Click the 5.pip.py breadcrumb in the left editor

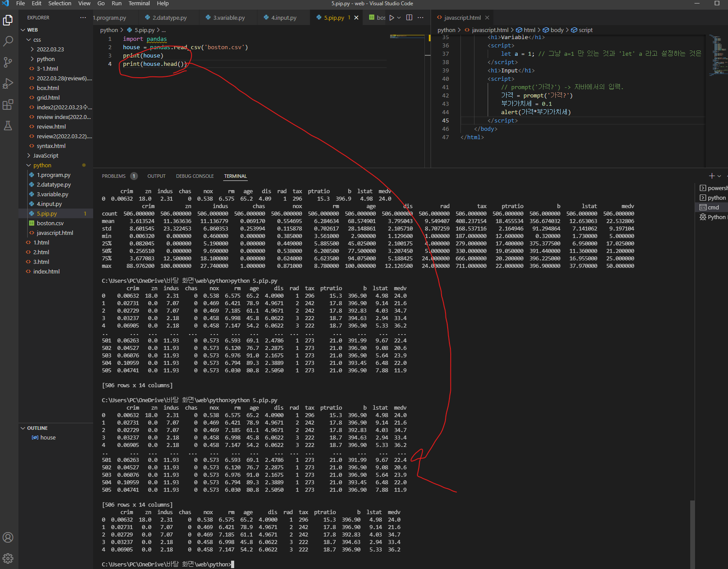(x=141, y=30)
